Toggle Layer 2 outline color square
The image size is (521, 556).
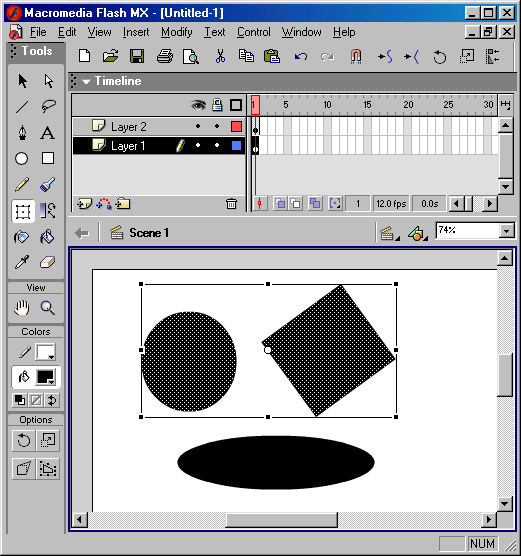236,126
